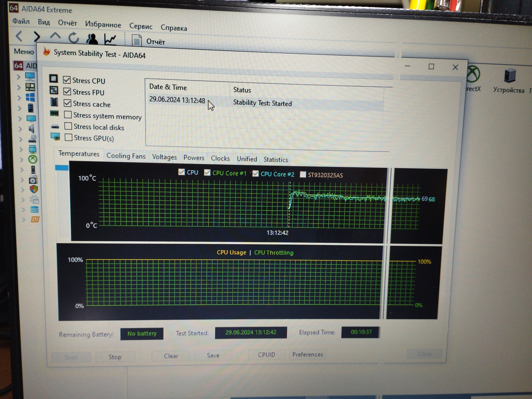532x399 pixels.
Task: Click the up-level arrow toolbar icon
Action: (x=55, y=36)
